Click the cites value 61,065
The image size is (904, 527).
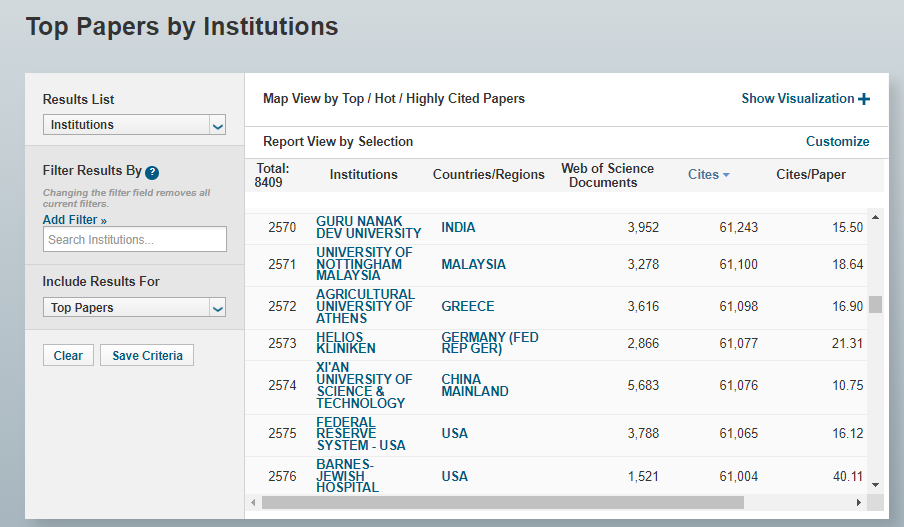coord(738,434)
